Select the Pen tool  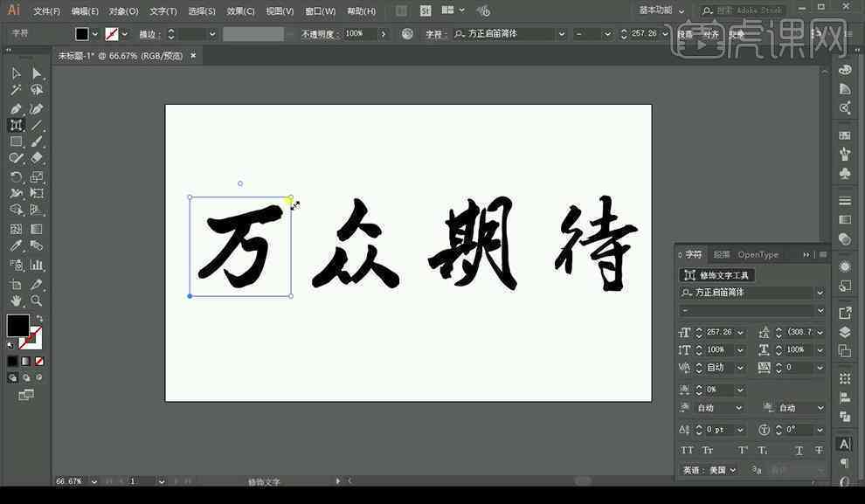click(16, 108)
